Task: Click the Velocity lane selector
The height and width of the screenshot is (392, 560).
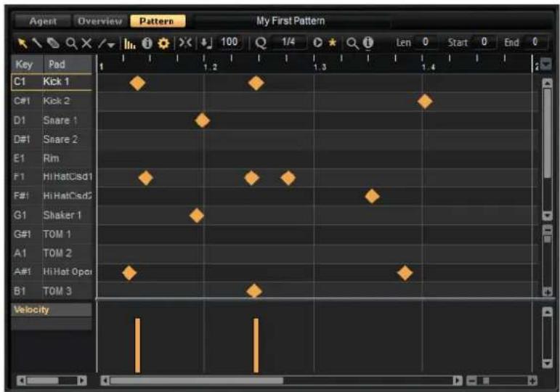Action: (52, 310)
